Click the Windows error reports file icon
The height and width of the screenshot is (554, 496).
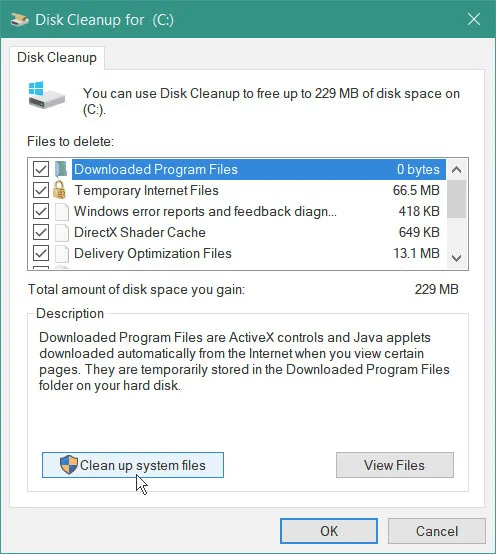coord(62,211)
